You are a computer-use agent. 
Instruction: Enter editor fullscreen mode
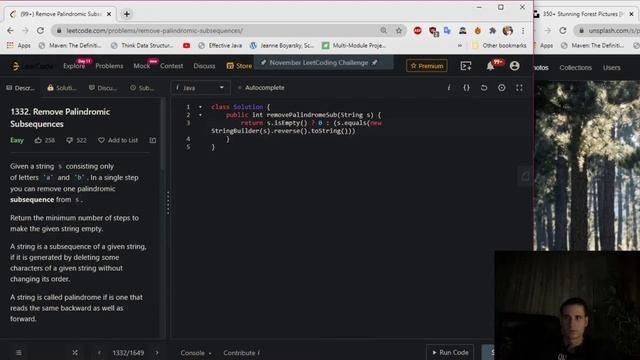(519, 88)
